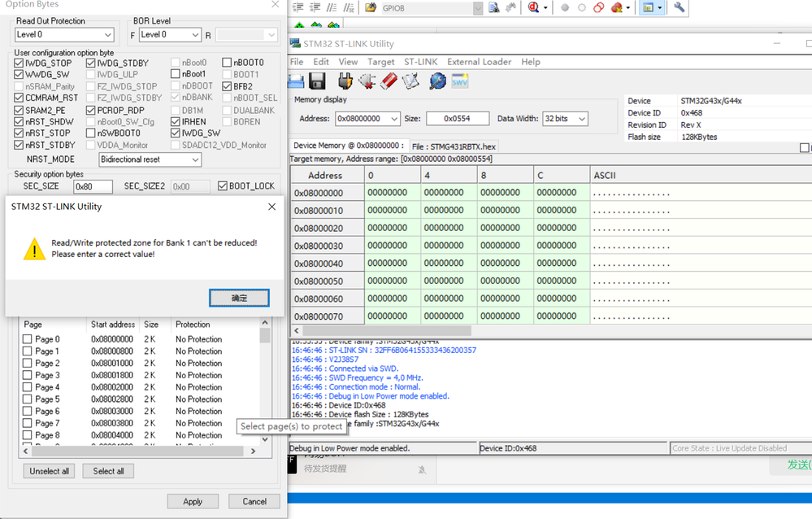Toggle the WWDG_SW checkbox

tap(19, 74)
